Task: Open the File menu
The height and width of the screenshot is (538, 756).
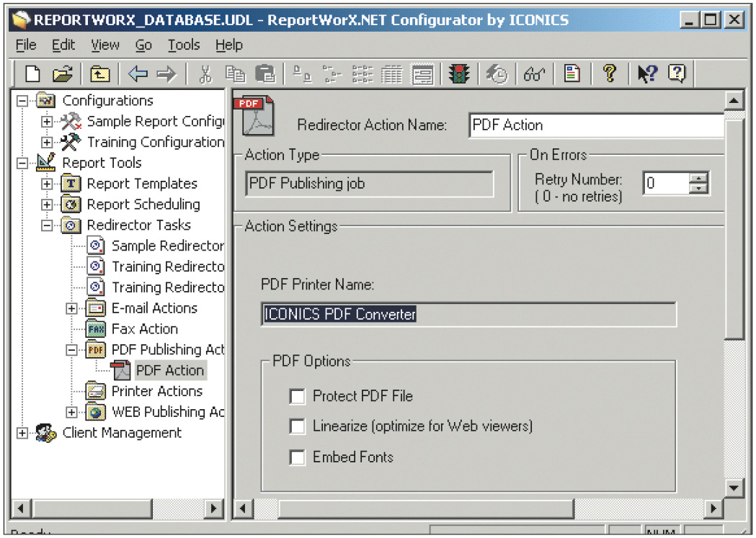Action: [x=25, y=45]
